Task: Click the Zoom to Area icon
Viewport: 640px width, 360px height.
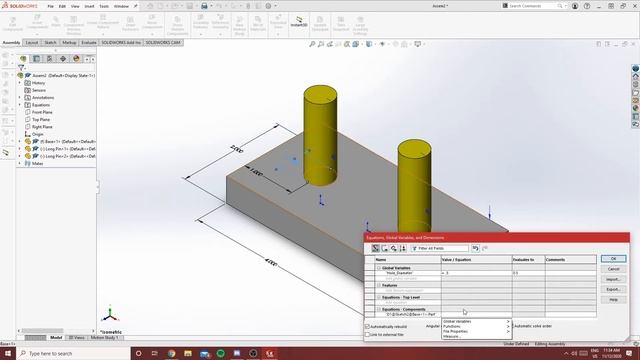Action: pyautogui.click(x=321, y=44)
